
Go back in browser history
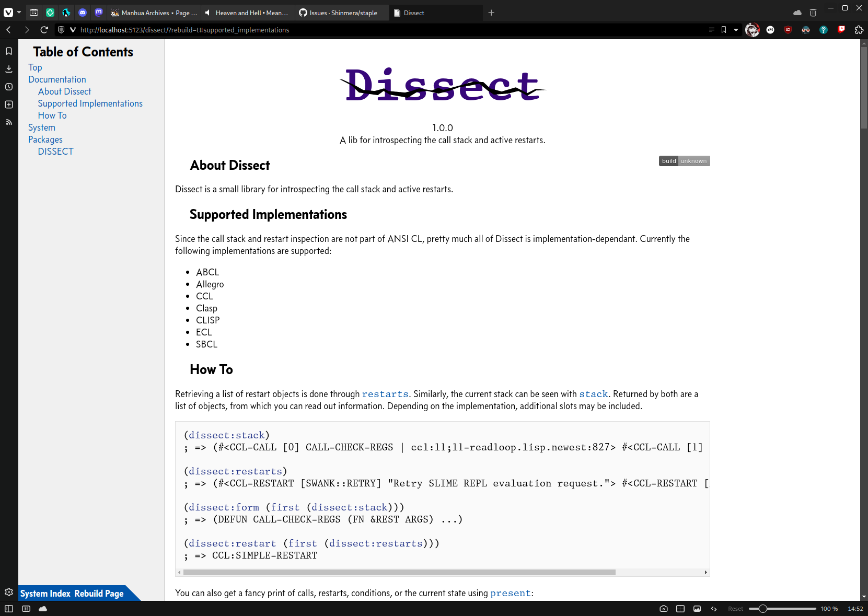(x=9, y=30)
